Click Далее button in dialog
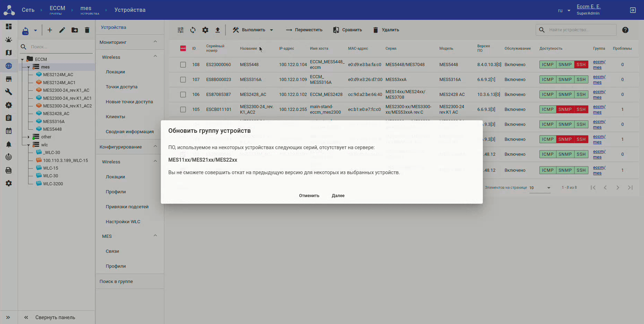Screen dimensions: 644x324 click(x=338, y=196)
